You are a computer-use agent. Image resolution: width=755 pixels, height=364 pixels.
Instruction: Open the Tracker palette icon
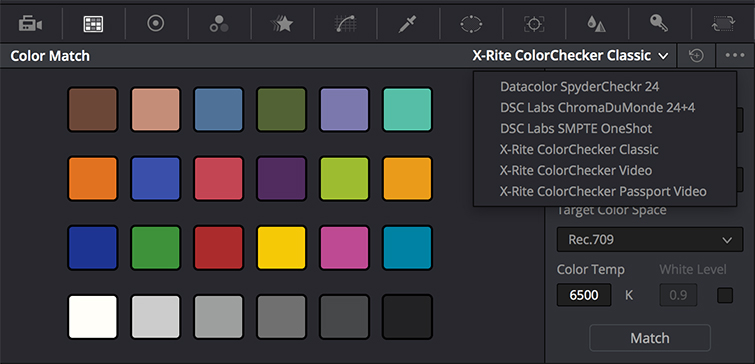(x=534, y=24)
